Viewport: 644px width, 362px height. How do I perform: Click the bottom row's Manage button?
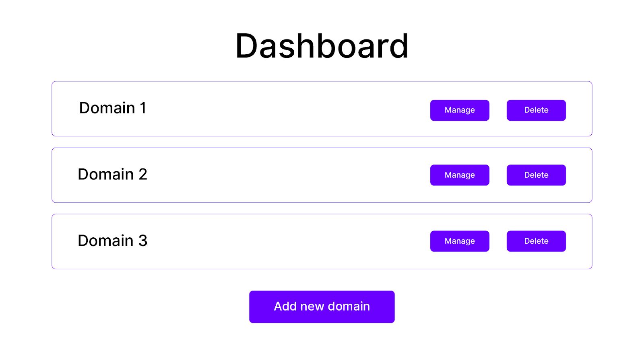[459, 241]
